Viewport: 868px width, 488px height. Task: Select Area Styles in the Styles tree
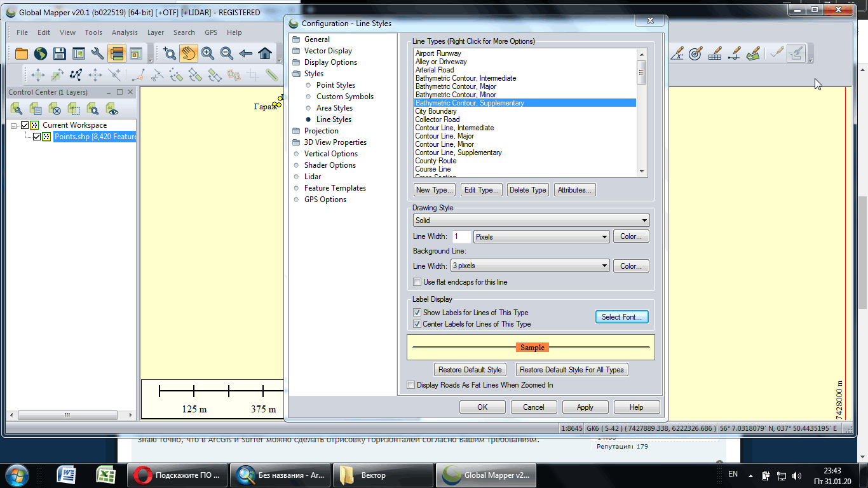(x=334, y=108)
